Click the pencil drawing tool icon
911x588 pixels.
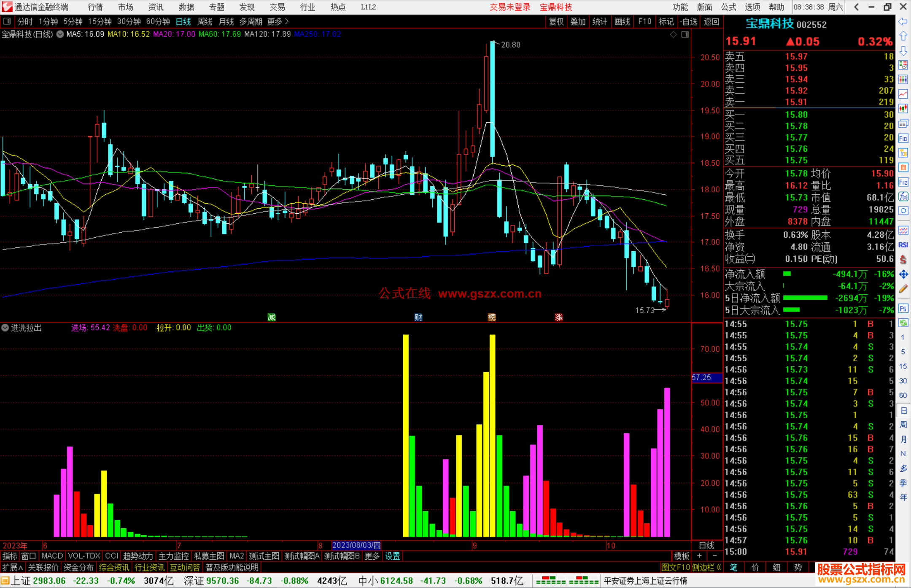pos(903,289)
